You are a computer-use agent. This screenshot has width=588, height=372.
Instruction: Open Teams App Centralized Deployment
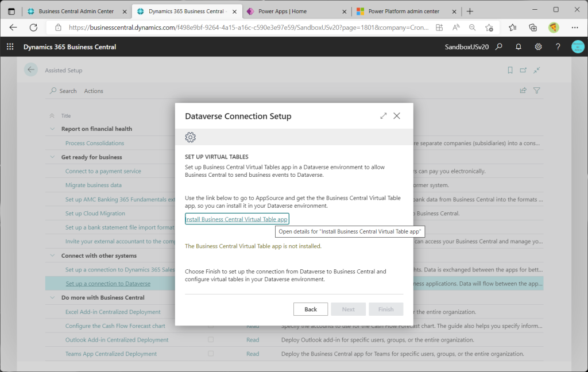111,354
